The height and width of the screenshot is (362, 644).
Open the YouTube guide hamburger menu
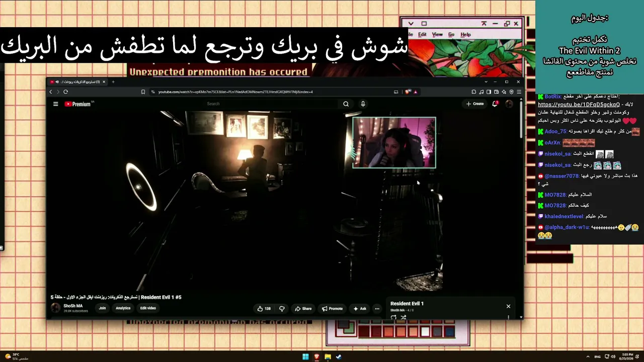tap(55, 104)
